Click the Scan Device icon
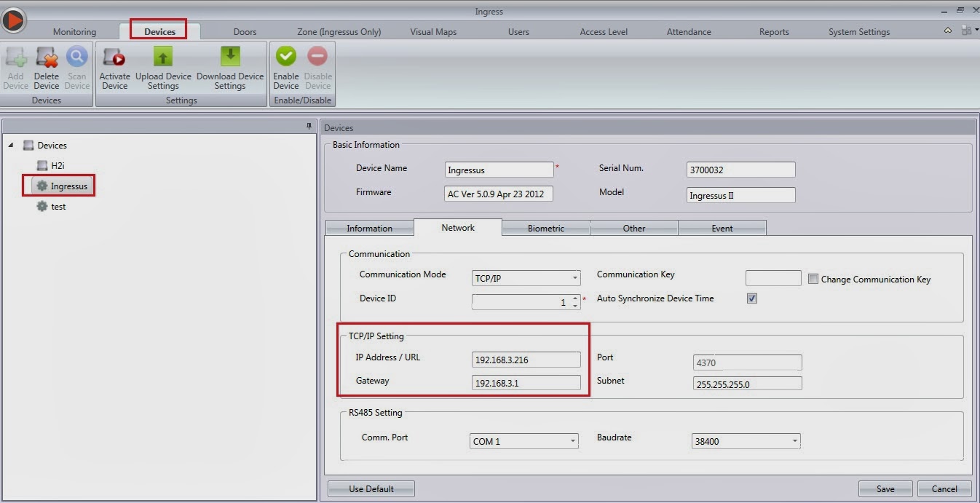This screenshot has height=503, width=980. (x=76, y=57)
